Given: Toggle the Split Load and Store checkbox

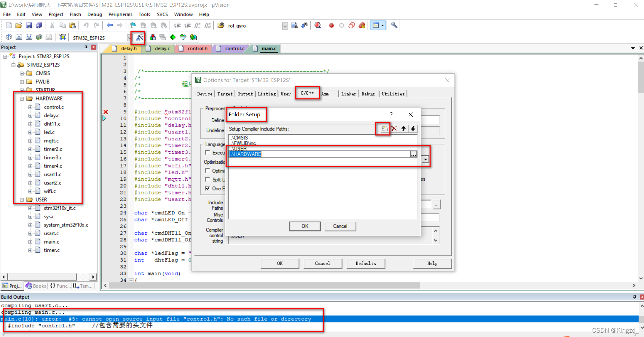Looking at the screenshot, I should coord(208,180).
